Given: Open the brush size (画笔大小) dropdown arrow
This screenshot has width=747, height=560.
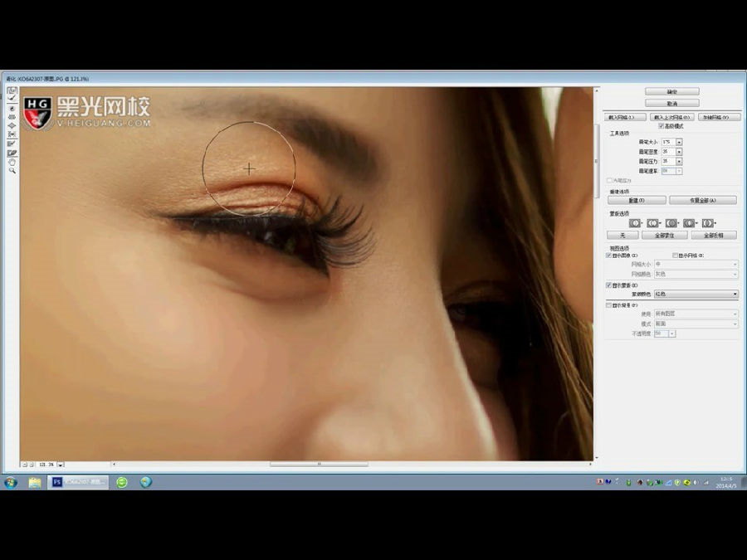Looking at the screenshot, I should click(x=679, y=142).
